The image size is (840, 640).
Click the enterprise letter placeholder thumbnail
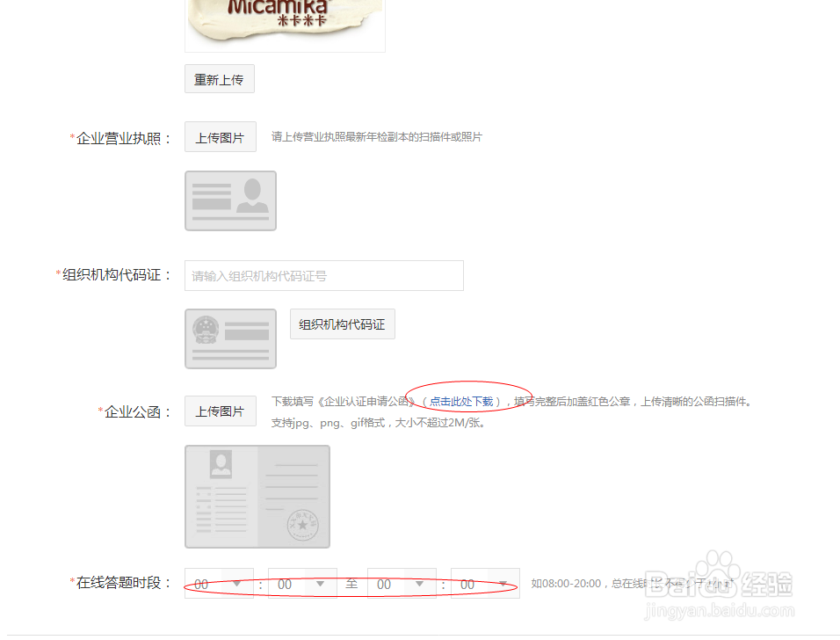[257, 497]
